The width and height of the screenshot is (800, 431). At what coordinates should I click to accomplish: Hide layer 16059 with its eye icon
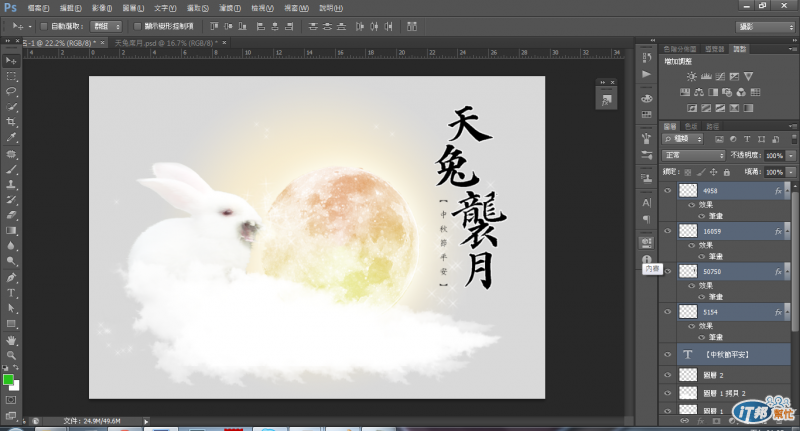tap(667, 231)
